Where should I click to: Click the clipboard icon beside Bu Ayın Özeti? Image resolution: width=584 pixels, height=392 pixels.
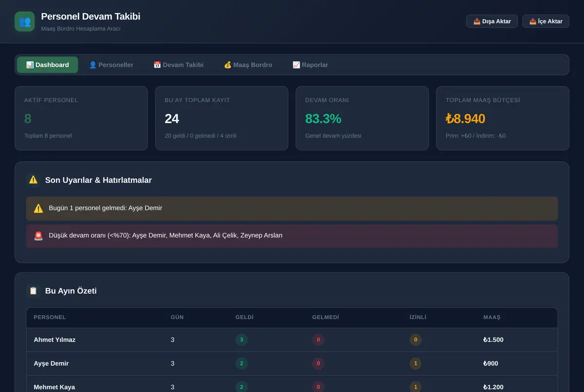pos(33,291)
